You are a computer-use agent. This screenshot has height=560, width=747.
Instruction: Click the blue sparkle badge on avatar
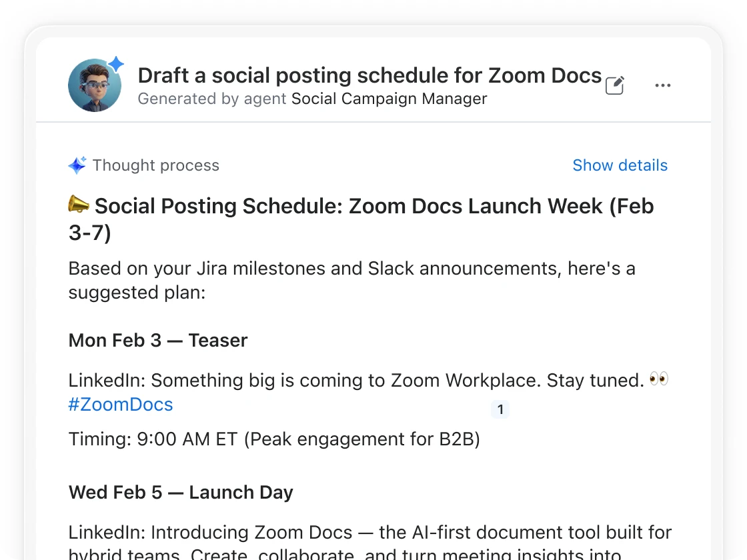(116, 64)
